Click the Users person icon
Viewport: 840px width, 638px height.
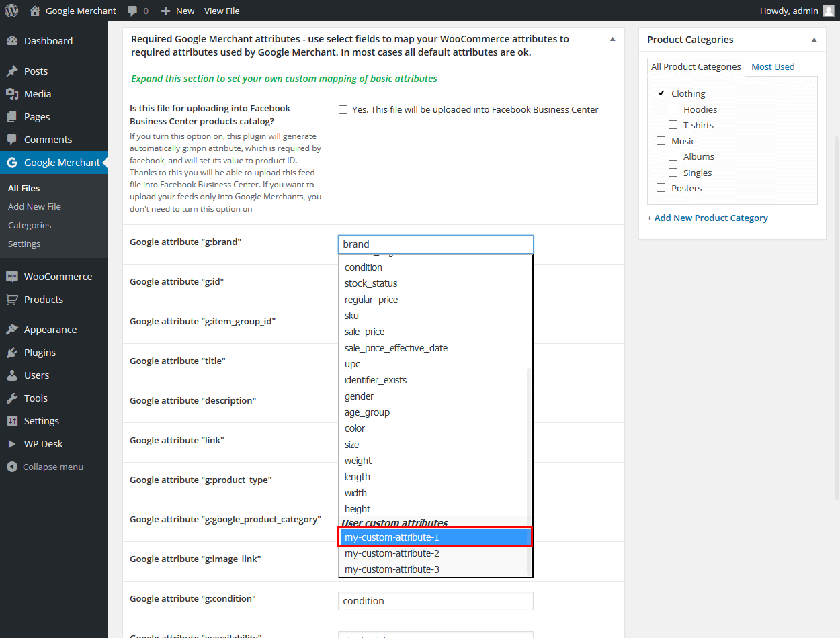[x=12, y=375]
